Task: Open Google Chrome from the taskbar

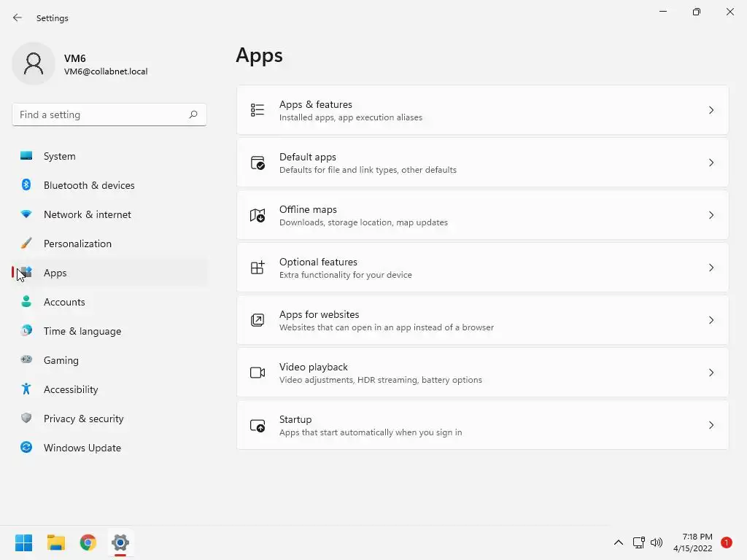Action: point(88,542)
